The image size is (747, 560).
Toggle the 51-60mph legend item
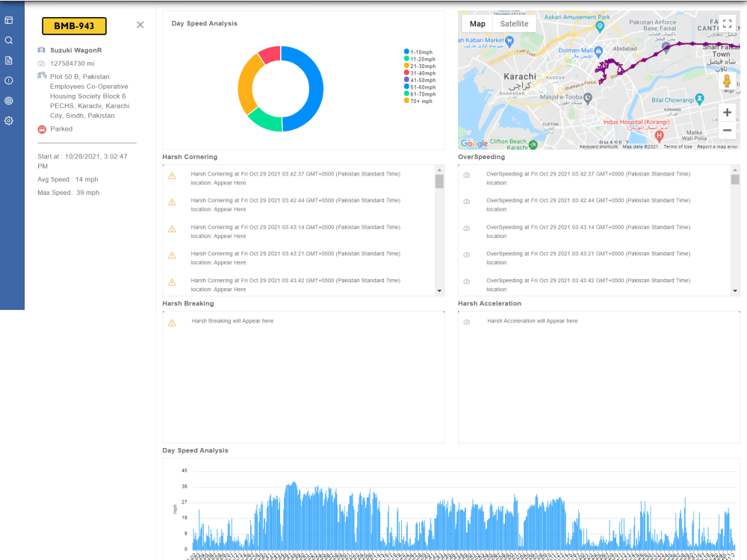(420, 87)
